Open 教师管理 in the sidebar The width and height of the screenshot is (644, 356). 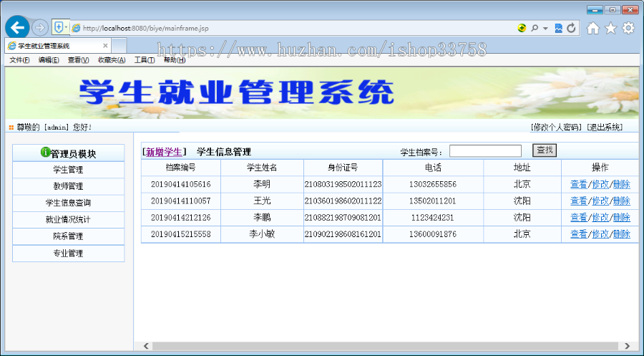[68, 186]
